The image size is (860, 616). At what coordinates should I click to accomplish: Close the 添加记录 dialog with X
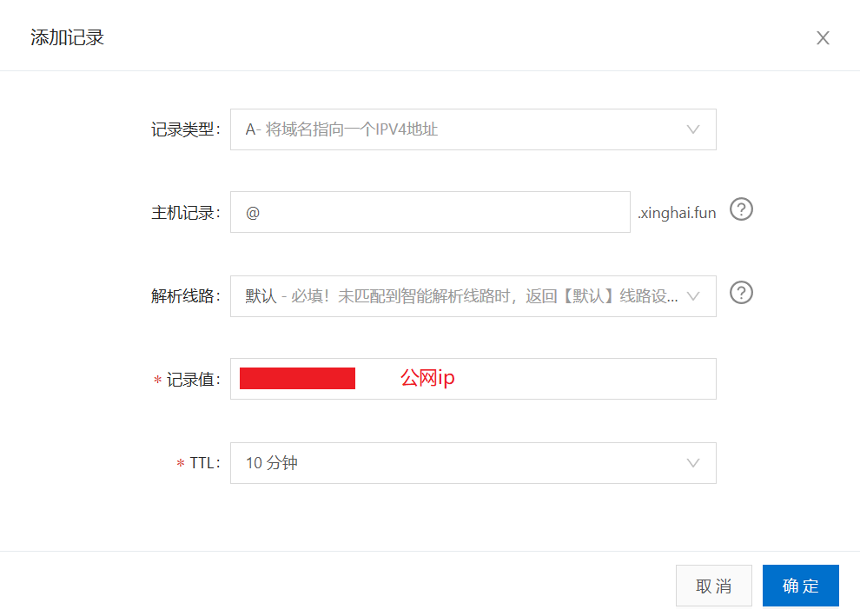[x=823, y=38]
